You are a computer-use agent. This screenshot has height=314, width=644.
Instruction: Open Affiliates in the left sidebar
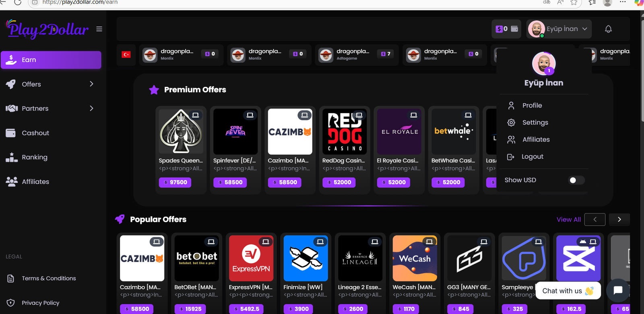(x=51, y=182)
